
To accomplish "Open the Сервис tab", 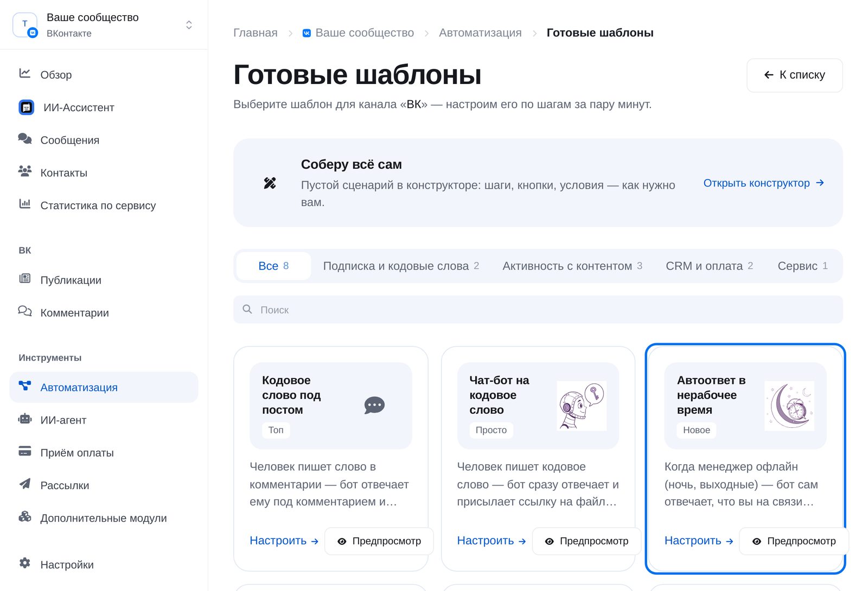I will tap(803, 266).
